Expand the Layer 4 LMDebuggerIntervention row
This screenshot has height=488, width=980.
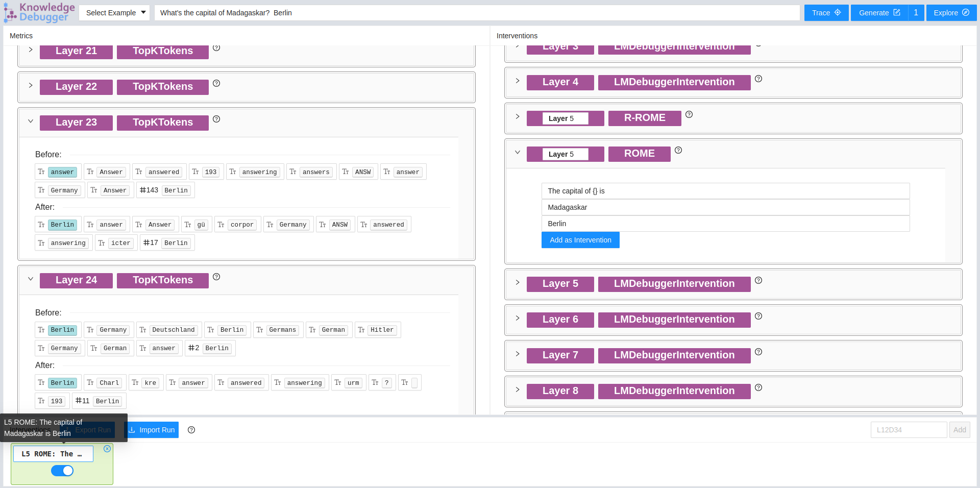click(518, 81)
